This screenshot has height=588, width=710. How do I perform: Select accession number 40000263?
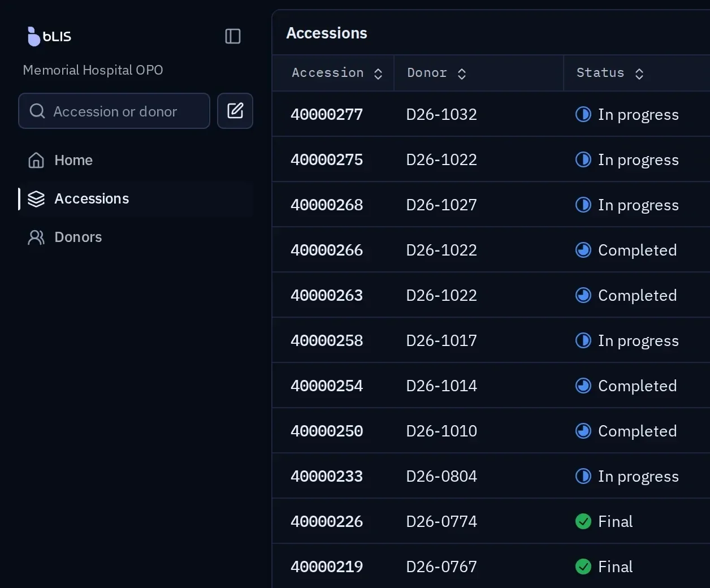[327, 295]
